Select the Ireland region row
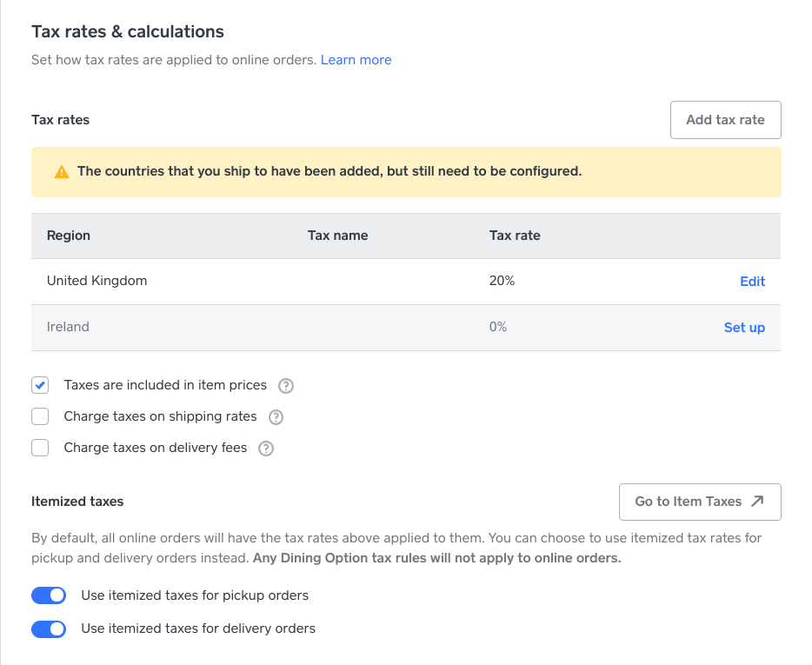Viewport: 812px width, 665px height. click(x=68, y=327)
